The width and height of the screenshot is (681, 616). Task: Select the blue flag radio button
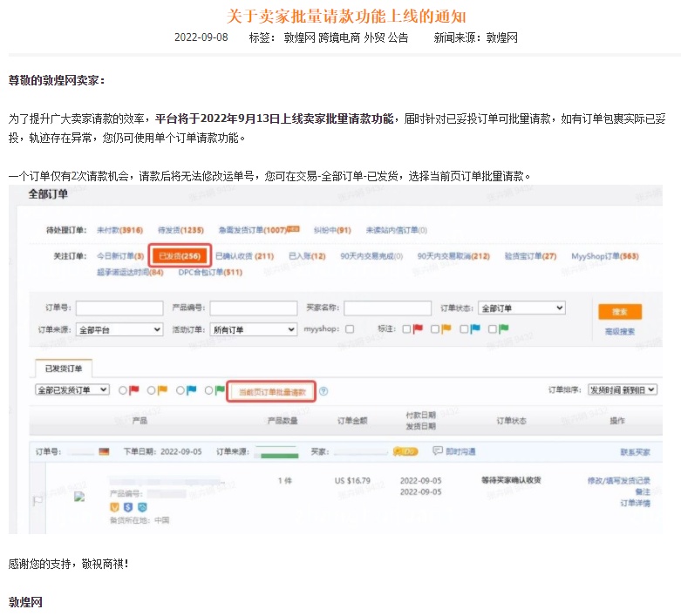pyautogui.click(x=180, y=390)
